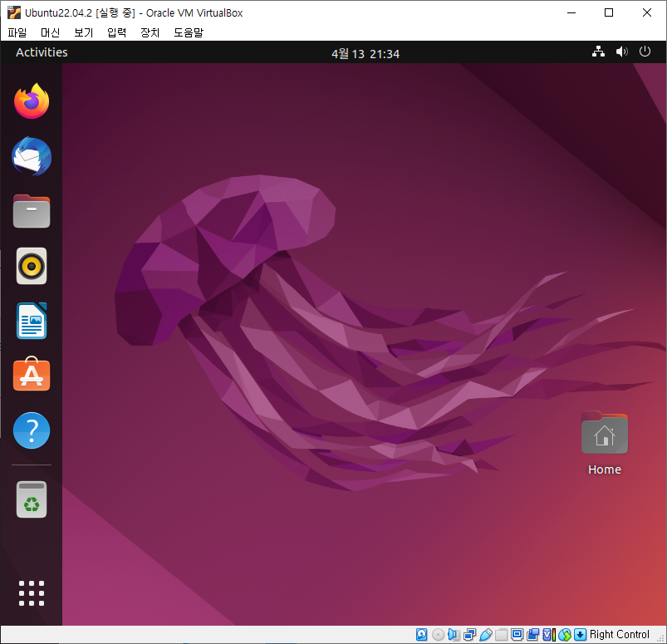Click the Activities button
This screenshot has height=644, width=667.
click(42, 52)
